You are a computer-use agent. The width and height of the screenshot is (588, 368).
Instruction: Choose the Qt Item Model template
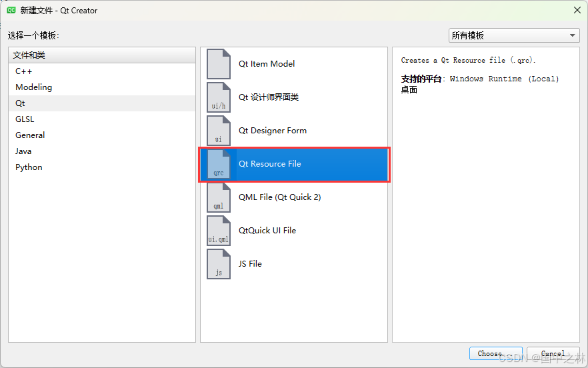click(294, 64)
